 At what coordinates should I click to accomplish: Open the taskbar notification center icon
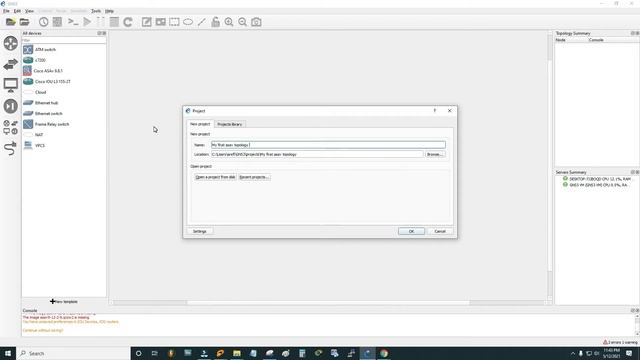tap(629, 353)
